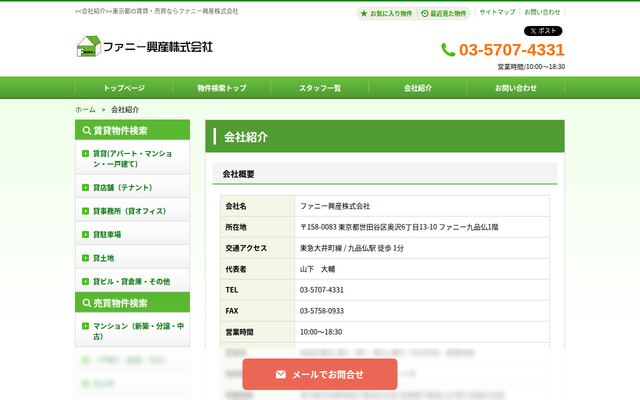Click the メールでお問合せ button
The width and height of the screenshot is (640, 400).
point(320,374)
